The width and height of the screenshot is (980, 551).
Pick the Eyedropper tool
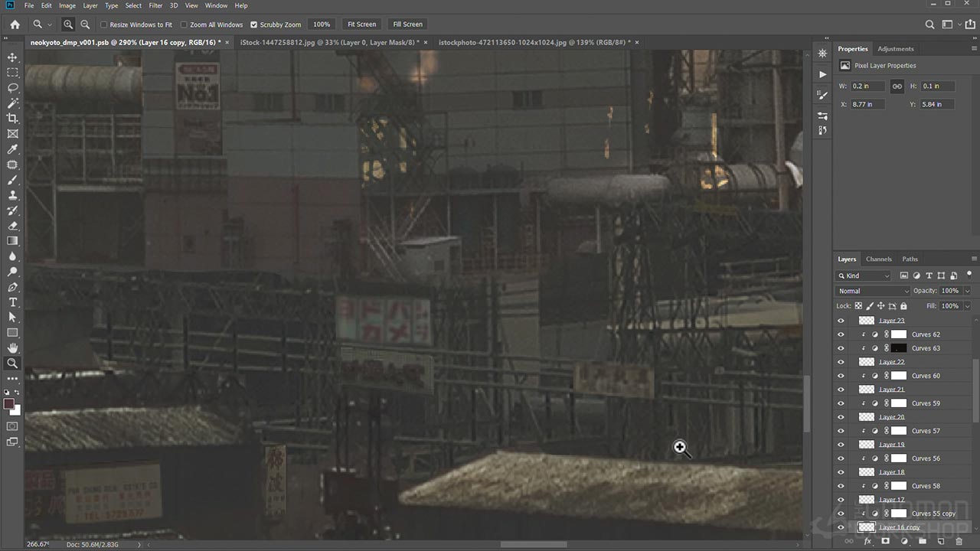12,149
